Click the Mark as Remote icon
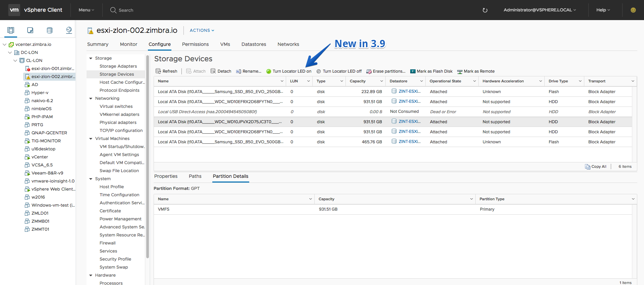Screen dimensions: 644x285 pos(460,71)
